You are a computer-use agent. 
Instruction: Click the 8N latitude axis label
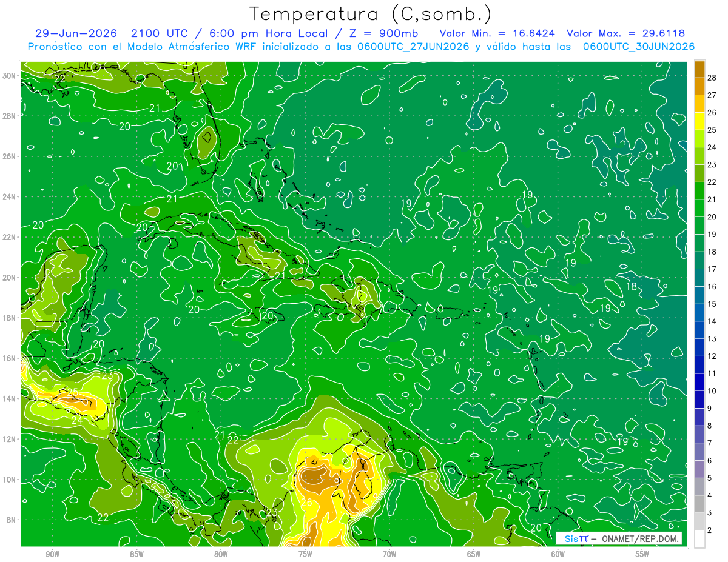coord(12,520)
